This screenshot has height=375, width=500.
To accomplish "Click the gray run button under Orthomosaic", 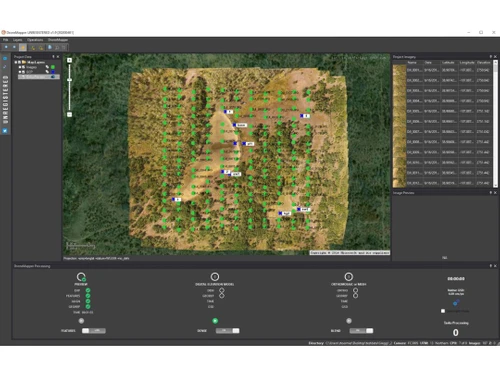I will tap(349, 321).
